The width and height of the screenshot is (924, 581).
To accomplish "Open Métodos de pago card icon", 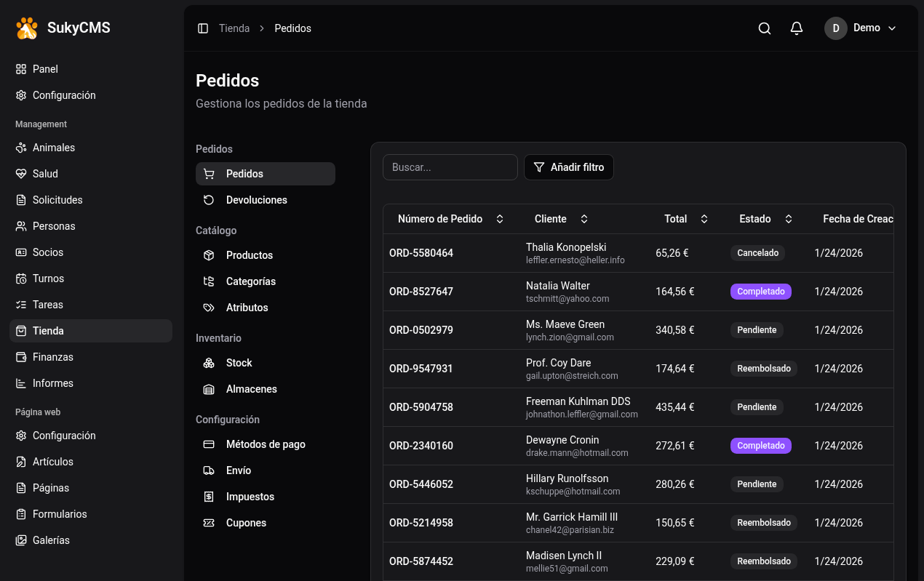I will 209,444.
